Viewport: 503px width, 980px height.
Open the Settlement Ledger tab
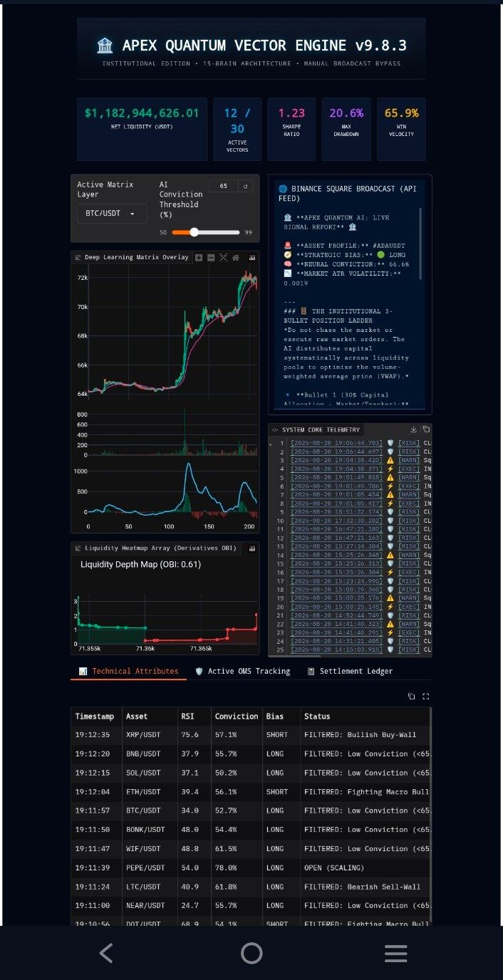(350, 671)
